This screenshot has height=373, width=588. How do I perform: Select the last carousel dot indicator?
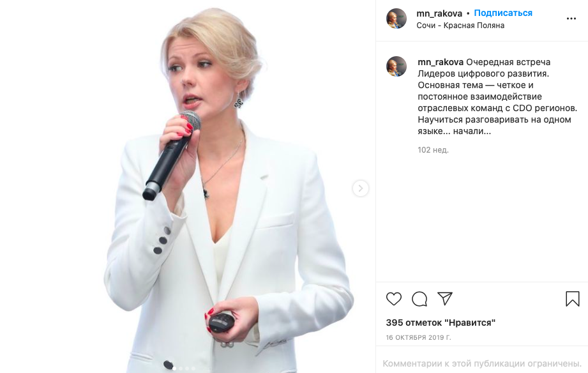pos(193,369)
